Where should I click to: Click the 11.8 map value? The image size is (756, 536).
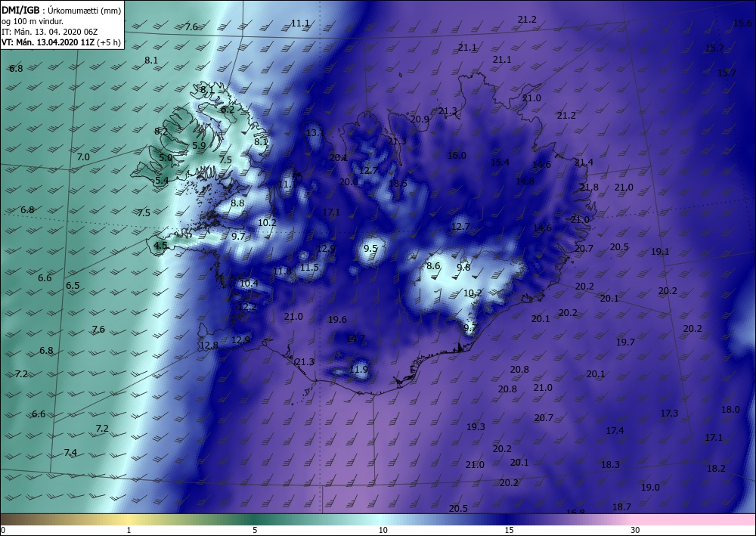[283, 271]
